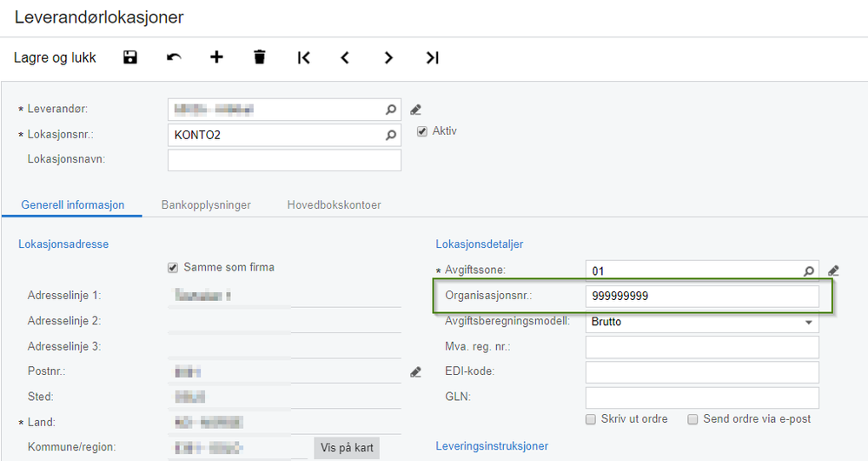Open lookup magnifier in Lokasjonsnr. field
The image size is (868, 461).
(x=391, y=135)
